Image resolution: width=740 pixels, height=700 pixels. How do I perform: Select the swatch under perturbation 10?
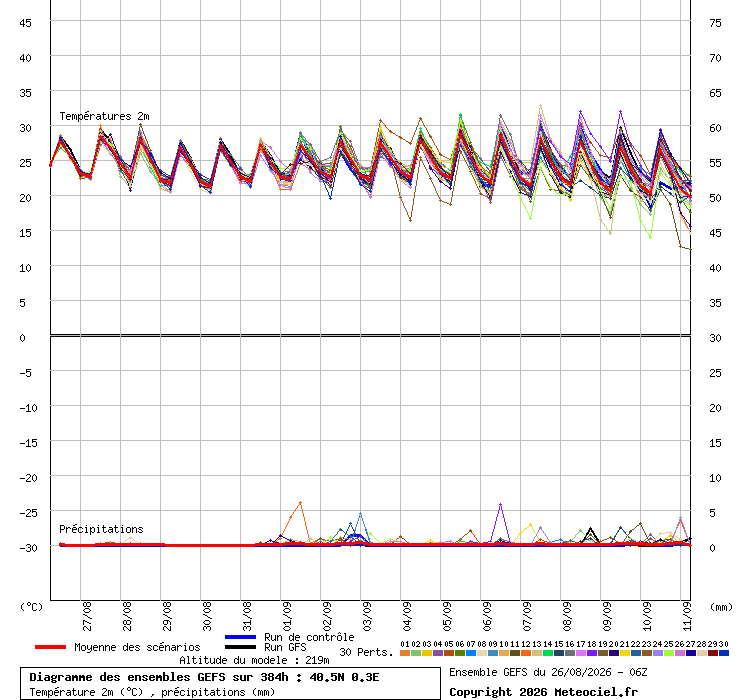(504, 653)
